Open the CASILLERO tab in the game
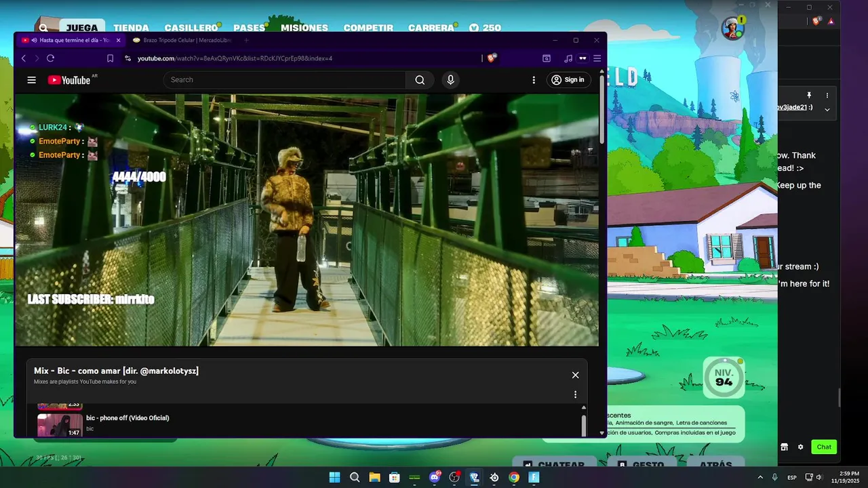The width and height of the screenshot is (868, 488). [191, 28]
